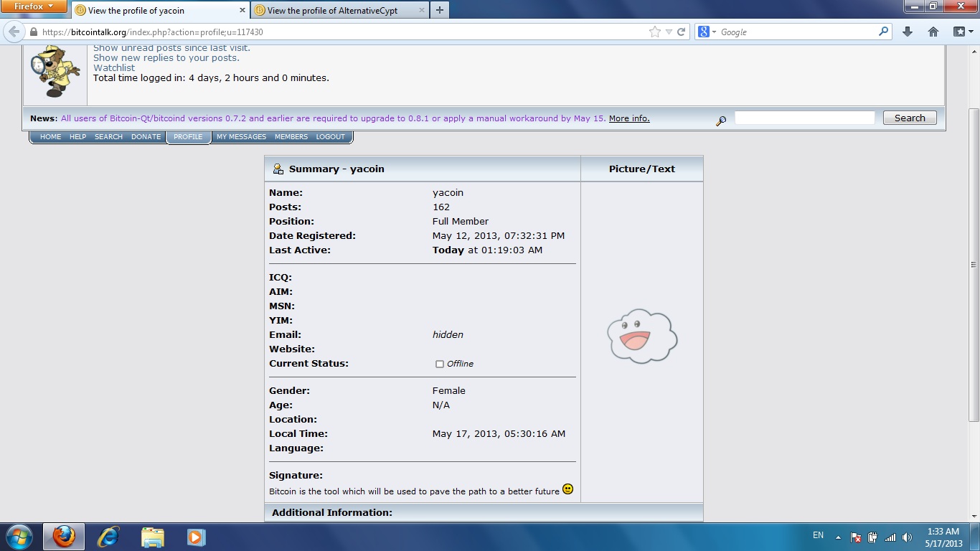This screenshot has width=980, height=551.
Task: Click the padlock site identity icon
Action: (x=33, y=32)
